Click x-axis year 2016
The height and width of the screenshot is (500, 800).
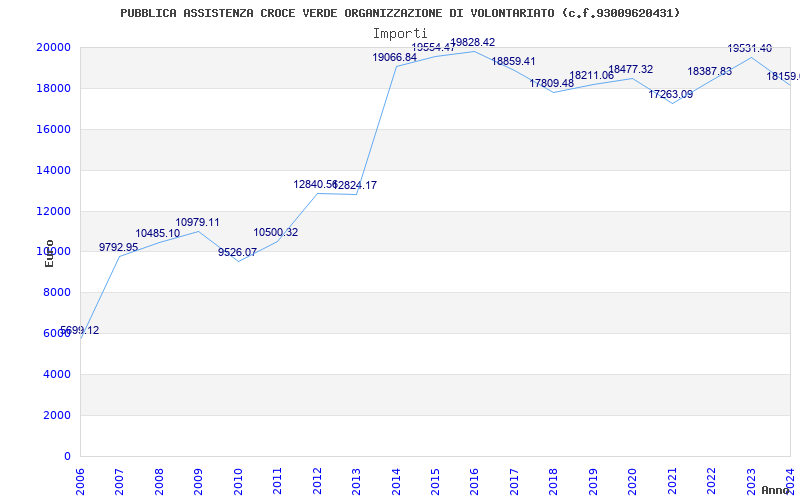(474, 482)
